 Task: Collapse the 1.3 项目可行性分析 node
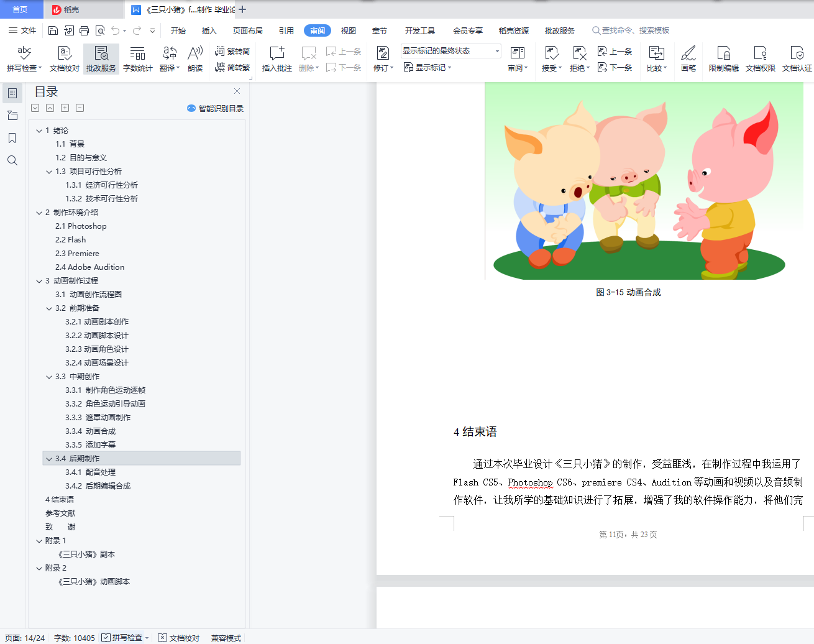[x=49, y=172]
